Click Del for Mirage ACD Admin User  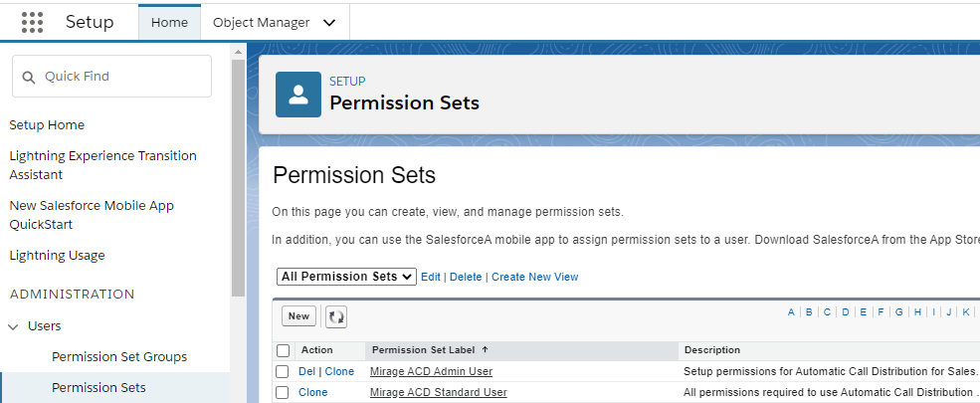click(x=306, y=371)
